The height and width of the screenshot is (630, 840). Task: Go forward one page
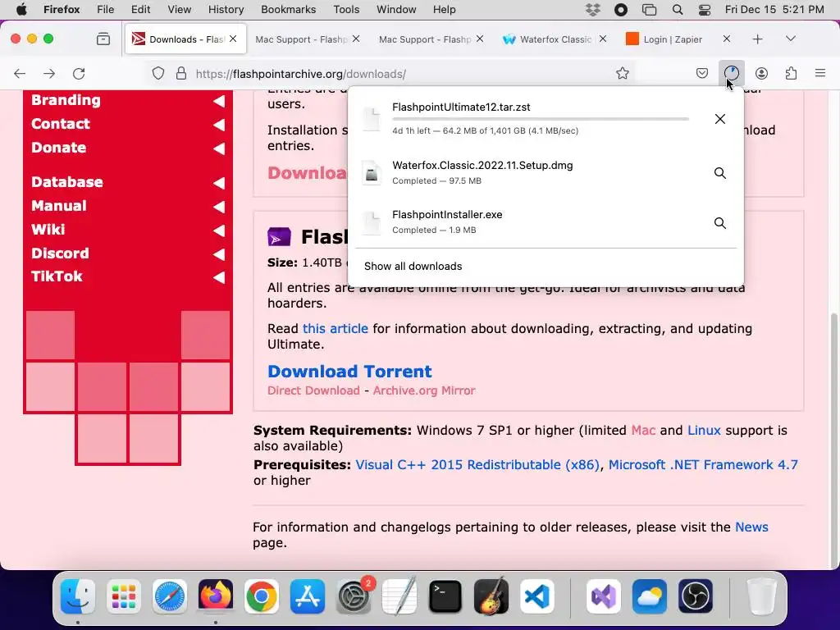tap(49, 73)
